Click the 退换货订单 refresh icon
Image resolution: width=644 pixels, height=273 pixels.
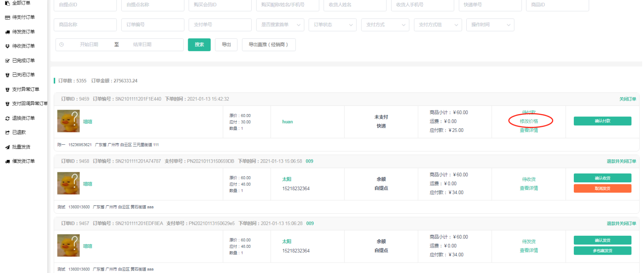point(7,118)
